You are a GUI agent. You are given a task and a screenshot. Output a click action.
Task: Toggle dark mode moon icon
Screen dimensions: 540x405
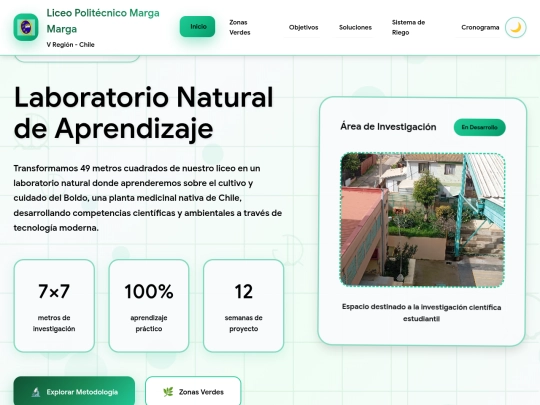click(x=516, y=27)
